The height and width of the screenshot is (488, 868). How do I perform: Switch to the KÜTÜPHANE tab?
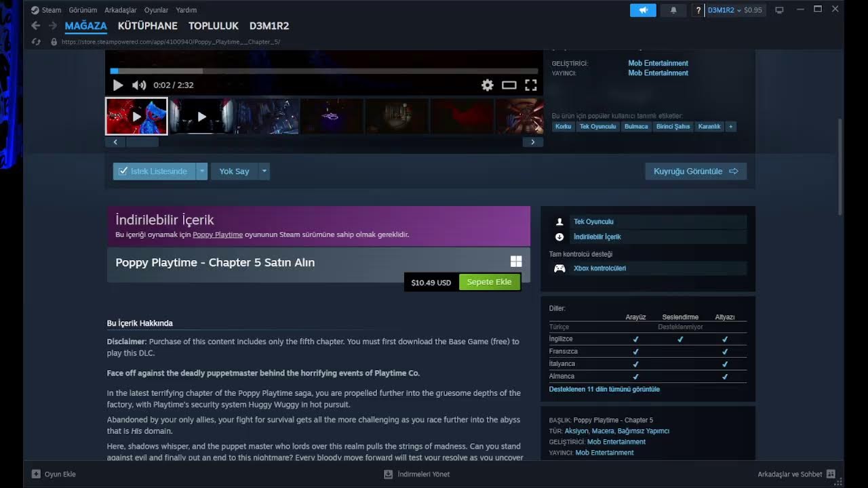148,26
